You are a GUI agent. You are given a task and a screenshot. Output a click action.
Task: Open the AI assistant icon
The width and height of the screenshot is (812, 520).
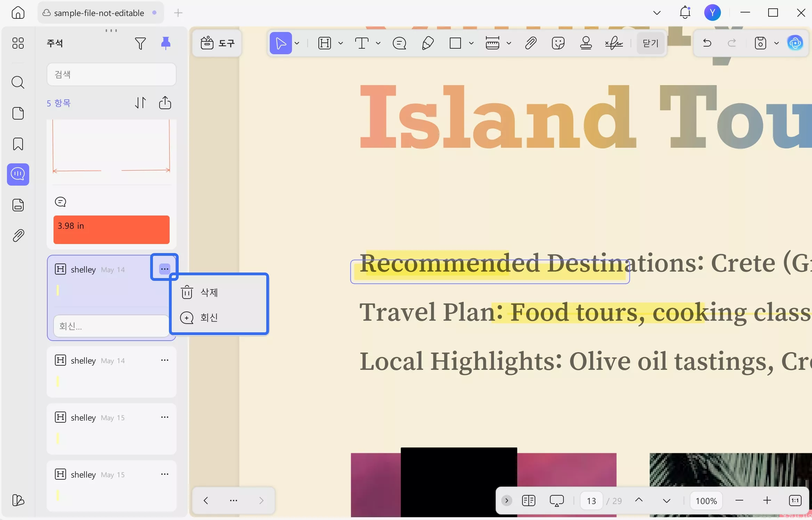795,43
